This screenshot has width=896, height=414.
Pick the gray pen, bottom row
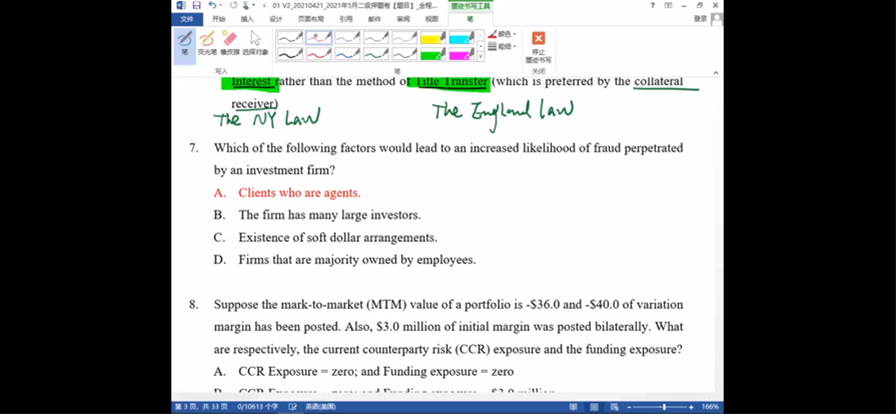point(404,54)
